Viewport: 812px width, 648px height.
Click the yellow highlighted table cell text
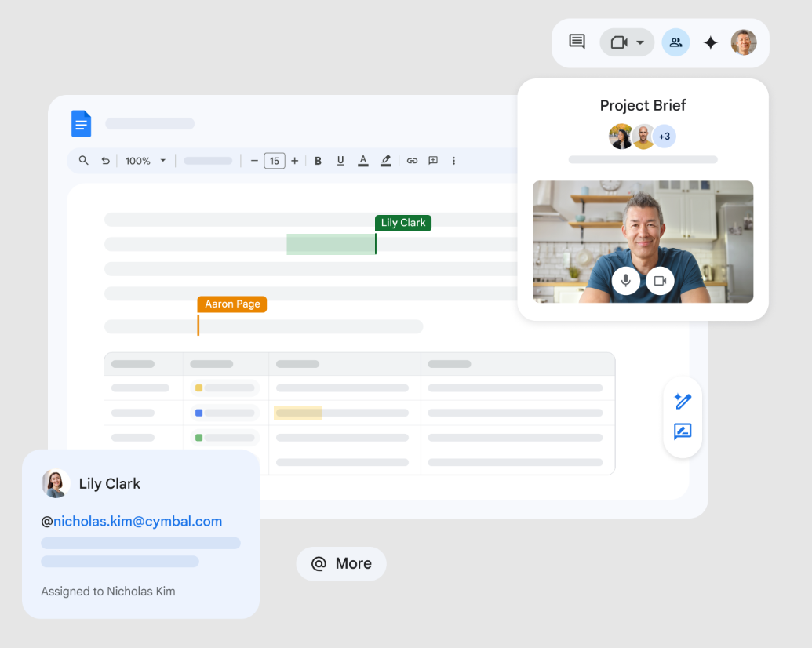coord(298,413)
